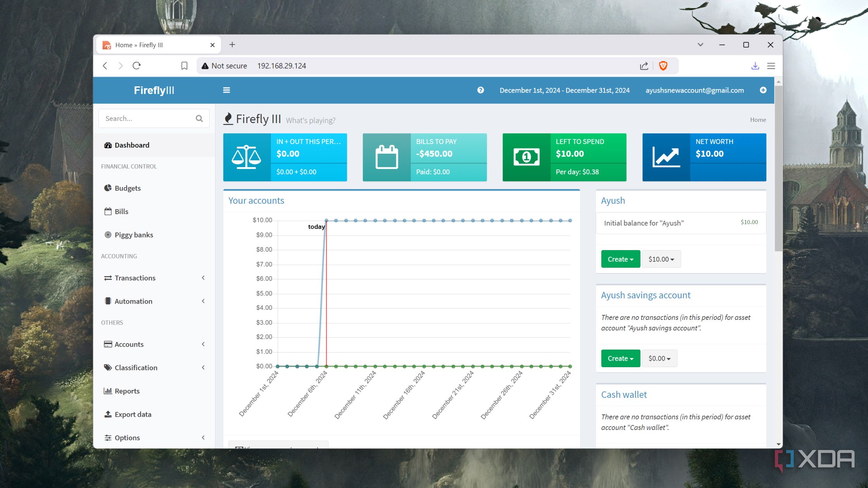The image size is (868, 488).
Task: Open the $10.00 dropdown under Ayush
Action: click(661, 259)
